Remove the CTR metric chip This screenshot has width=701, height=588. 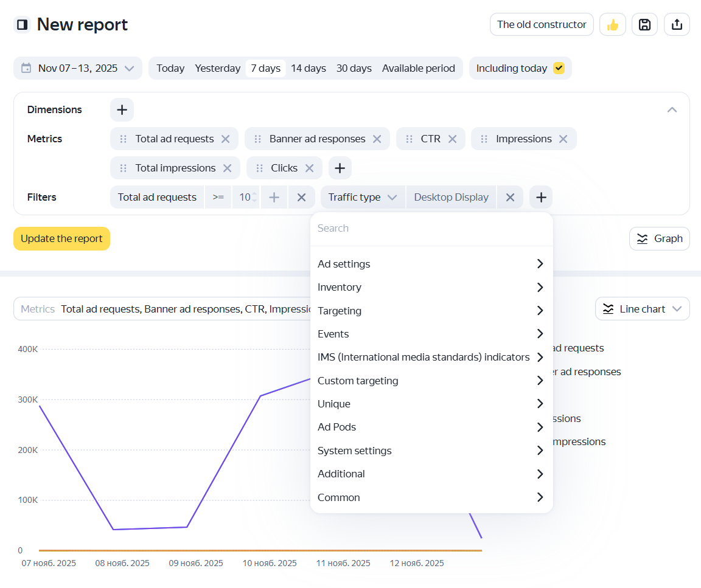click(453, 139)
